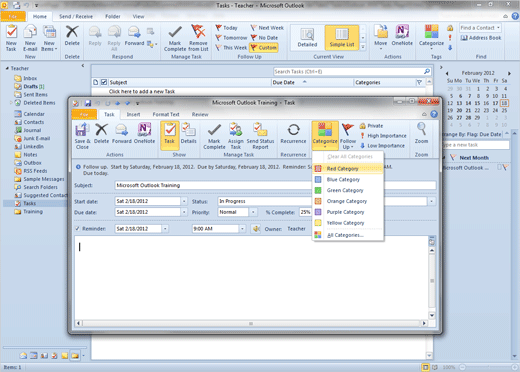Viewport: 520px width, 372px height.
Task: Open the Junk E-mail folder
Action: click(x=32, y=138)
